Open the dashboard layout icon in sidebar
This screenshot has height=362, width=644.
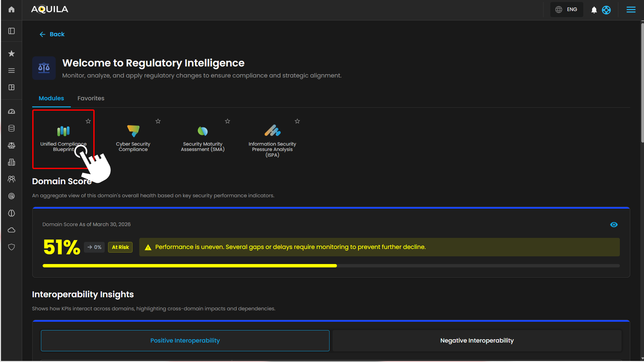(11, 87)
